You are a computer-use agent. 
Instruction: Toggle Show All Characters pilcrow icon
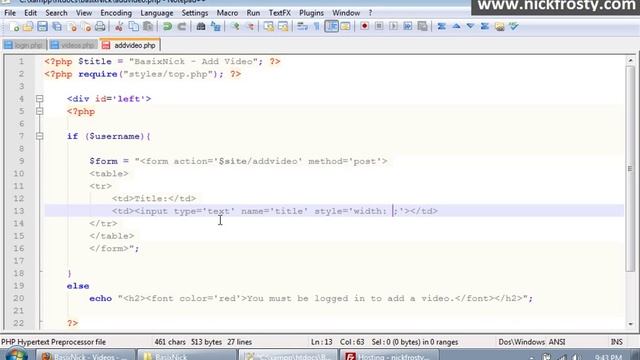pyautogui.click(x=317, y=27)
